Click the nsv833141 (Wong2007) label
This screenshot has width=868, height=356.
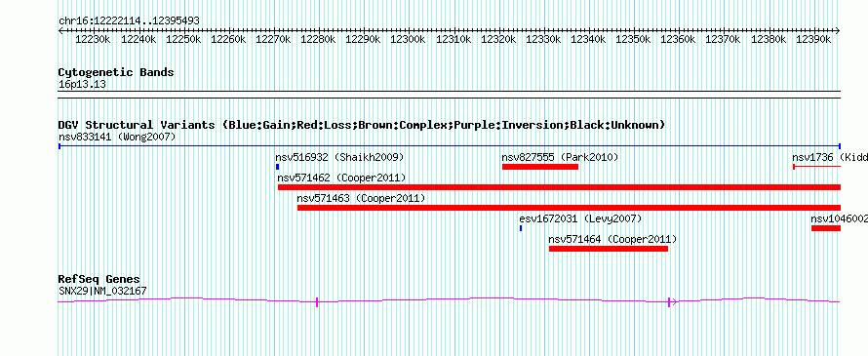point(117,137)
